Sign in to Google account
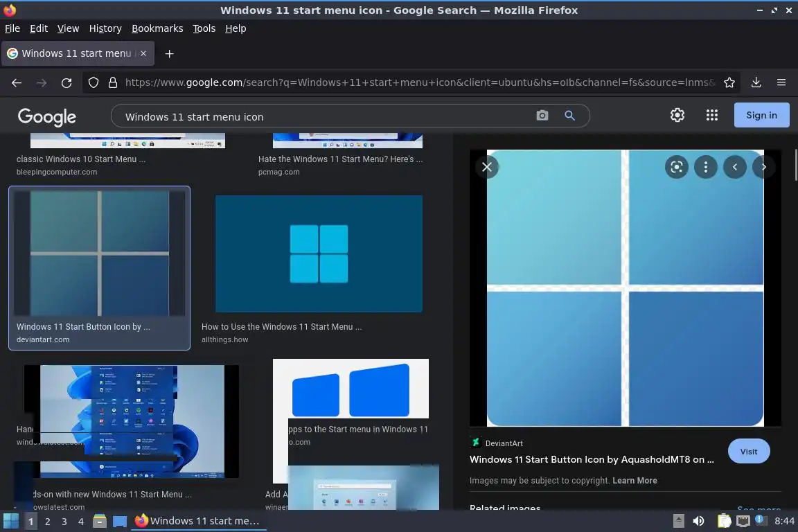The height and width of the screenshot is (532, 798). coord(761,115)
